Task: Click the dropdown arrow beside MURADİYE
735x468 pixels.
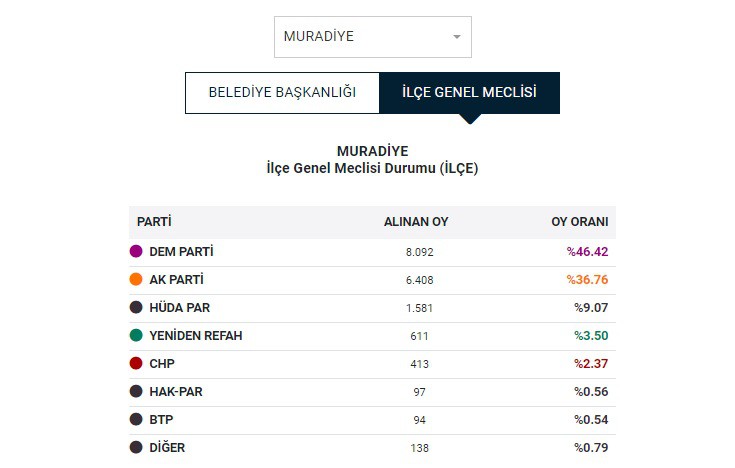Action: coord(457,37)
